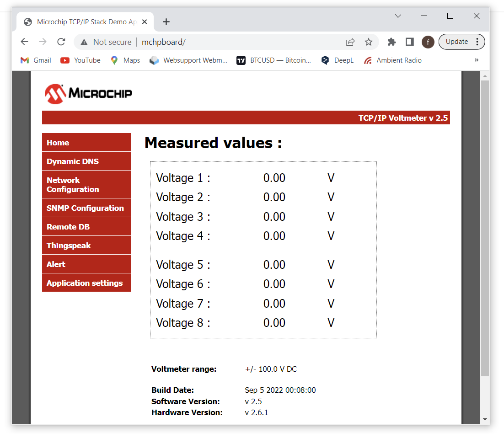Image resolution: width=504 pixels, height=438 pixels.
Task: Open BTCUSD Bitcoin bookmark
Action: pos(273,60)
